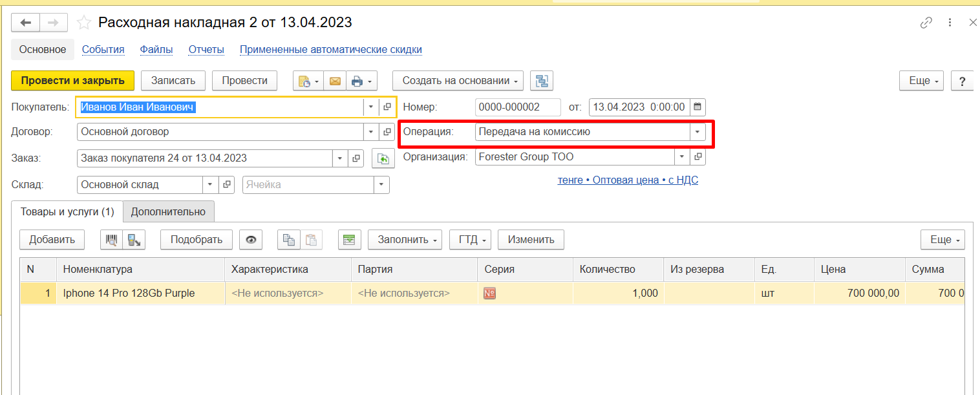Open the calendar picker for document date
Image resolution: width=980 pixels, height=395 pixels.
tap(698, 107)
